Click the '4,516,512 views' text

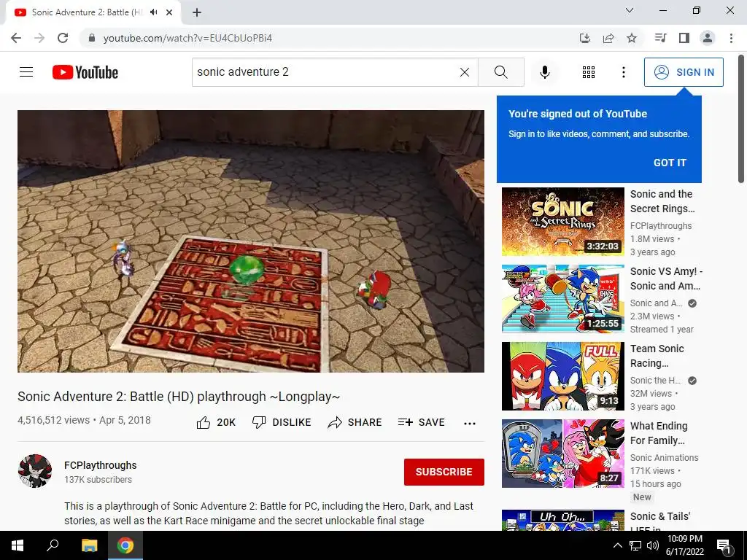click(x=53, y=421)
